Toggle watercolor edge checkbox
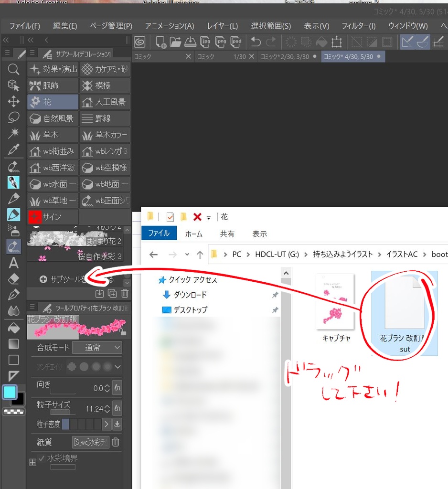This screenshot has height=489, width=448. [42, 458]
